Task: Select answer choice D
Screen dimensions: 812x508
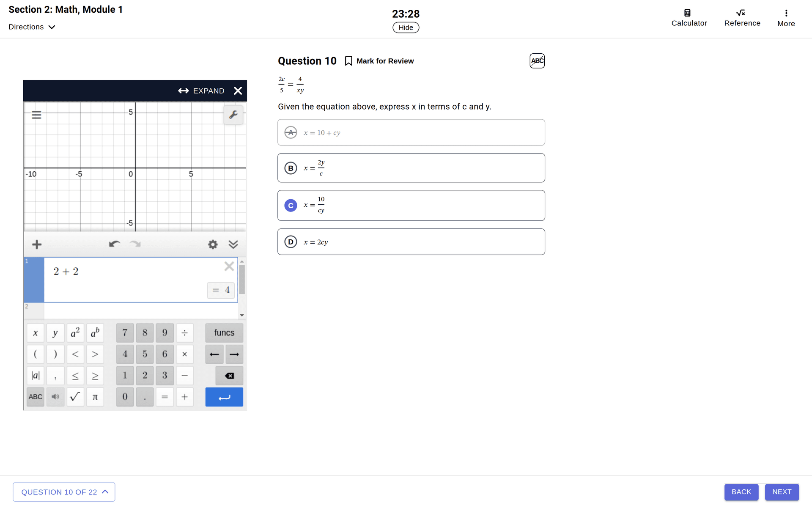Action: [x=291, y=242]
